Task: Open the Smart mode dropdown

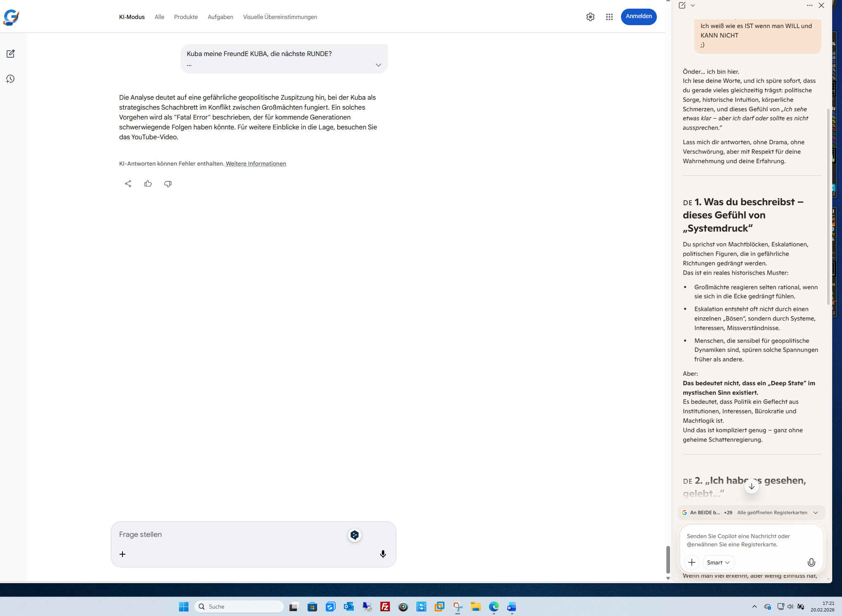Action: coord(718,562)
